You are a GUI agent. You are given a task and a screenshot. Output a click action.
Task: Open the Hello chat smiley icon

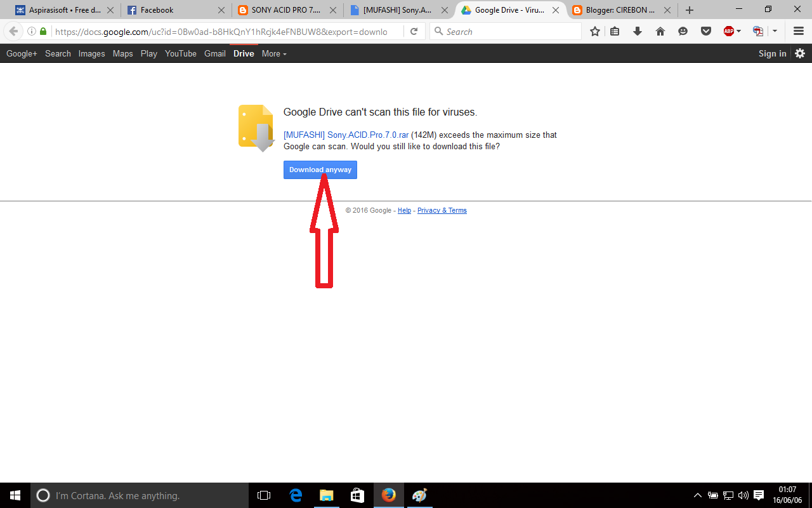(683, 31)
